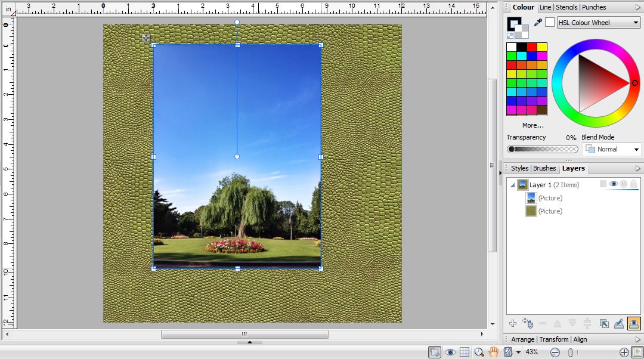
Task: Select the Zoom magnifier tool
Action: (479, 352)
